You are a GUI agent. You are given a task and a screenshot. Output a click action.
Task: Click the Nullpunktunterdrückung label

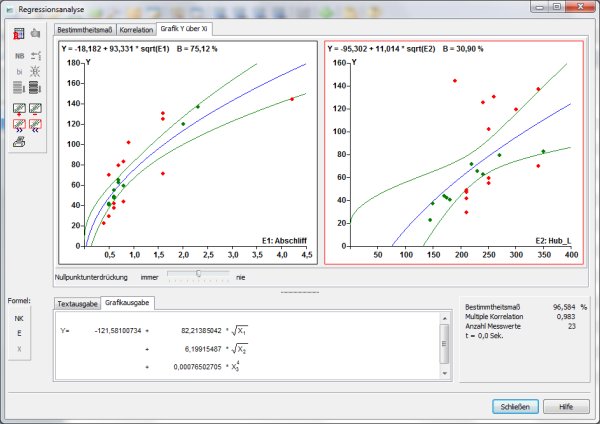pos(91,277)
